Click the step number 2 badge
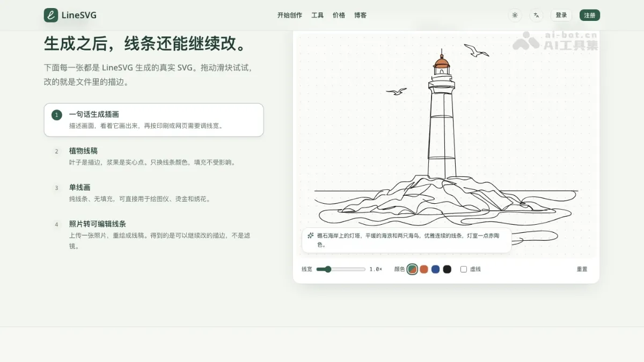Viewport: 644px width, 362px height. [x=56, y=151]
